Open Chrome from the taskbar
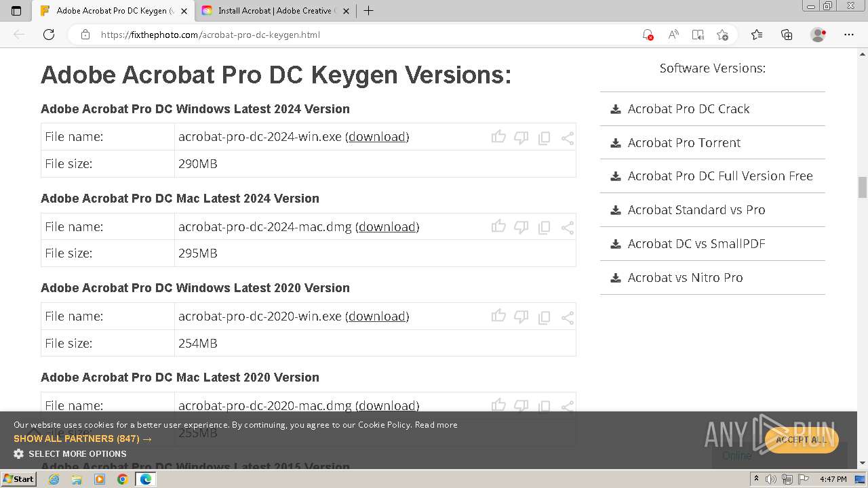Screen dimensions: 868x488 pos(122,479)
